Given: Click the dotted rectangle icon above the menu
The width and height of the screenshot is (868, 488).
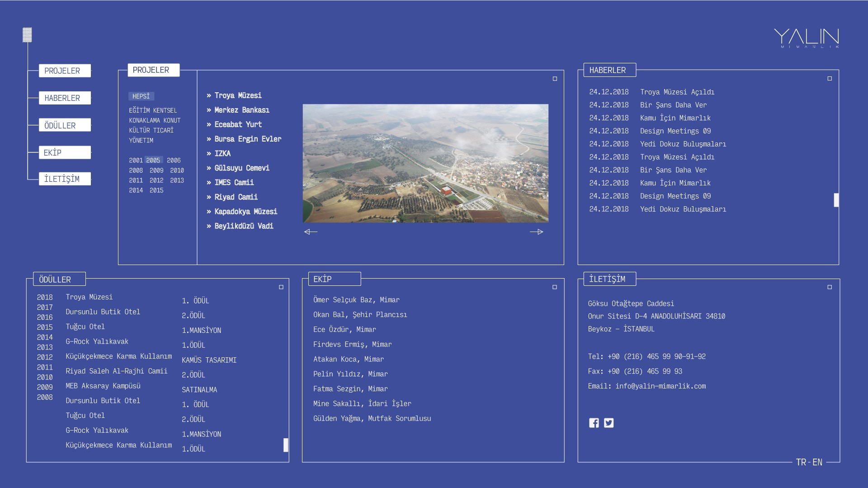Looking at the screenshot, I should [x=27, y=35].
